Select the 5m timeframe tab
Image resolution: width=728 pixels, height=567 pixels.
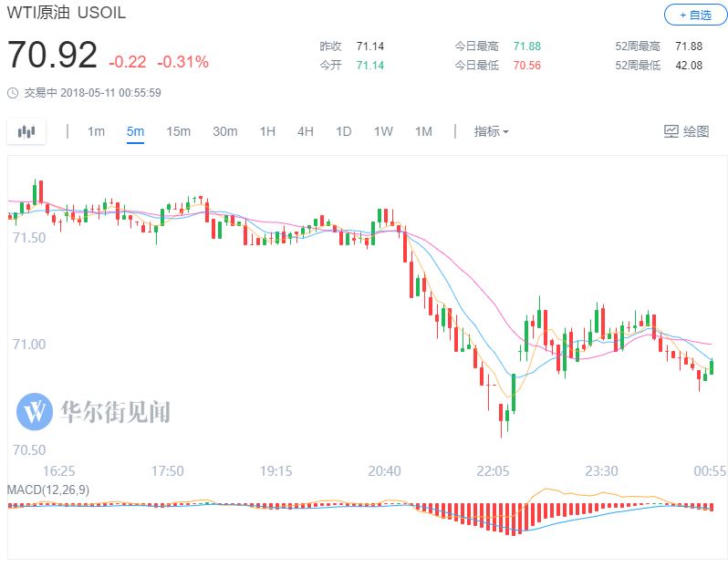(x=135, y=132)
